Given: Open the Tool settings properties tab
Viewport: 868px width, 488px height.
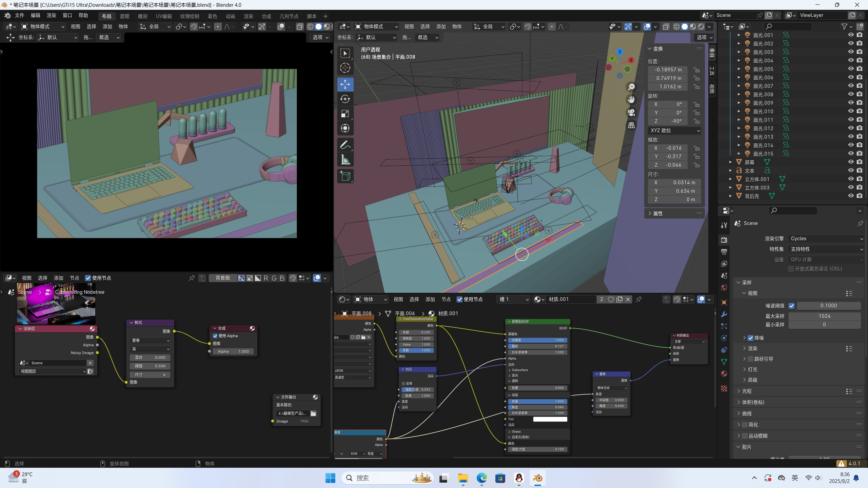Looking at the screenshot, I should pyautogui.click(x=724, y=225).
